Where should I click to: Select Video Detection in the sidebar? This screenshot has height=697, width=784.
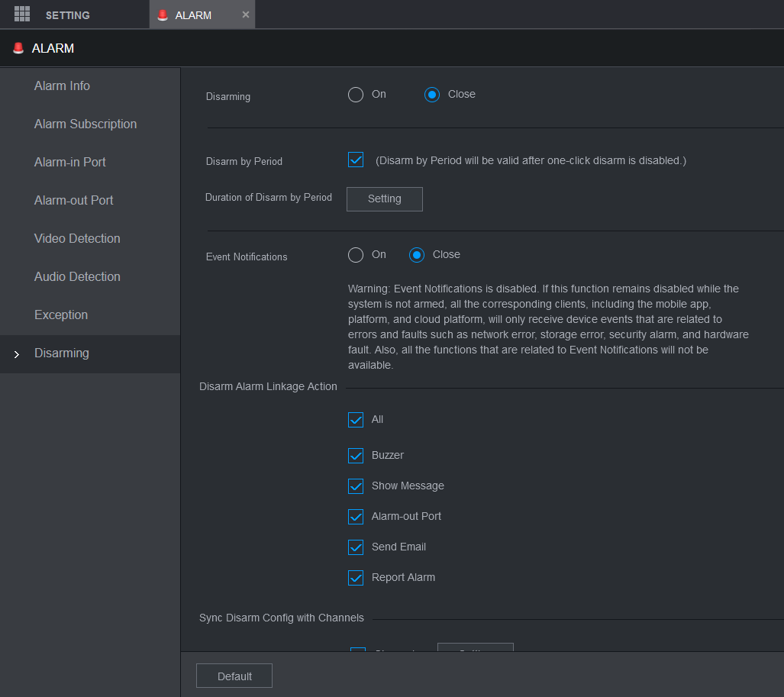[77, 239]
